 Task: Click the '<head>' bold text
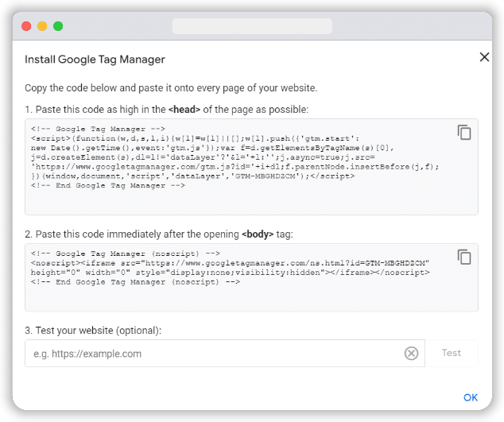point(184,110)
